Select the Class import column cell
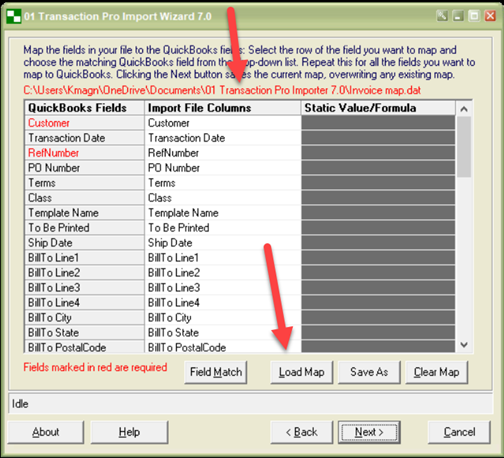 223,198
